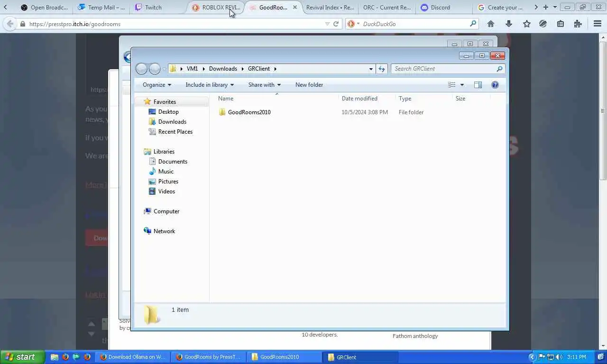Switch to GoodRooms2010 taskbar window
Viewport: 607px width, 364px height.
(x=285, y=357)
